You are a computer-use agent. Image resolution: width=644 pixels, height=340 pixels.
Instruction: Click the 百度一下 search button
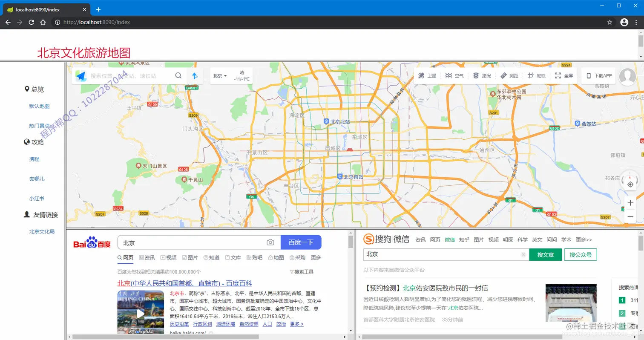click(x=301, y=242)
